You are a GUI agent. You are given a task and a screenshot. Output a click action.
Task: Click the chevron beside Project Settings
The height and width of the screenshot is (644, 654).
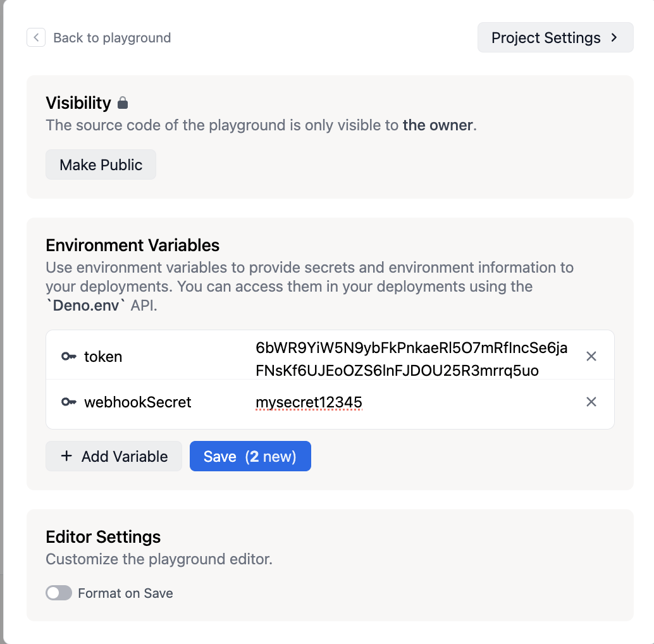click(614, 38)
